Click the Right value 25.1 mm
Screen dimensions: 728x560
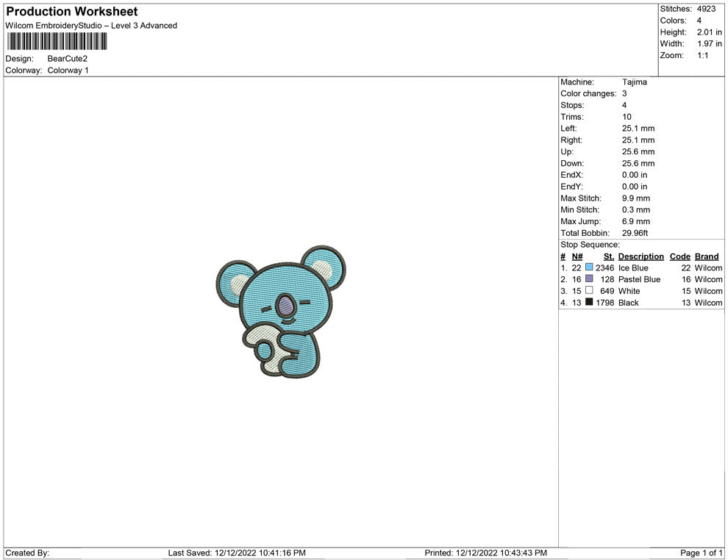(x=638, y=140)
